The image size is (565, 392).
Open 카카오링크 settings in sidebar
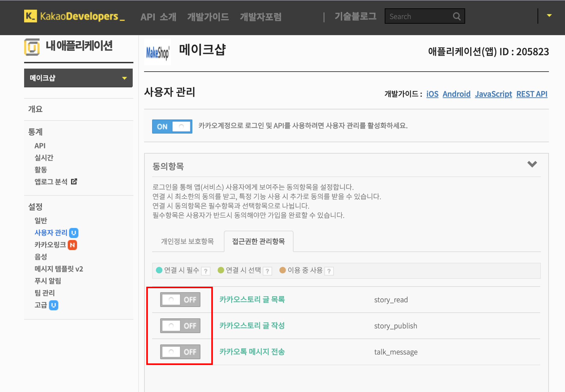point(50,245)
